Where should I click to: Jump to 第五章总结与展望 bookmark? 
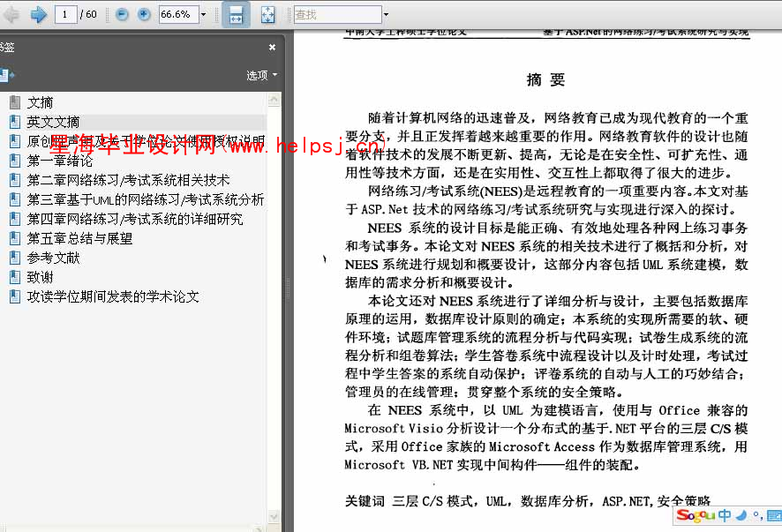[x=79, y=239]
